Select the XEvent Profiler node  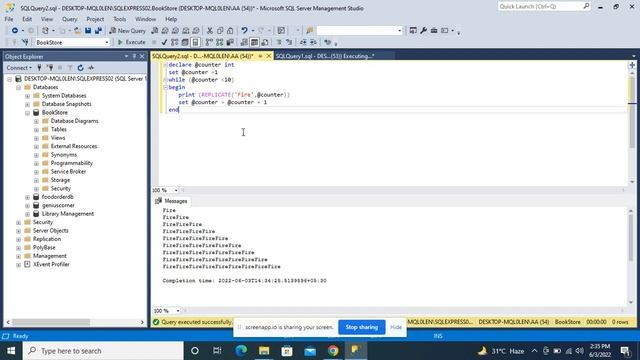click(x=51, y=265)
